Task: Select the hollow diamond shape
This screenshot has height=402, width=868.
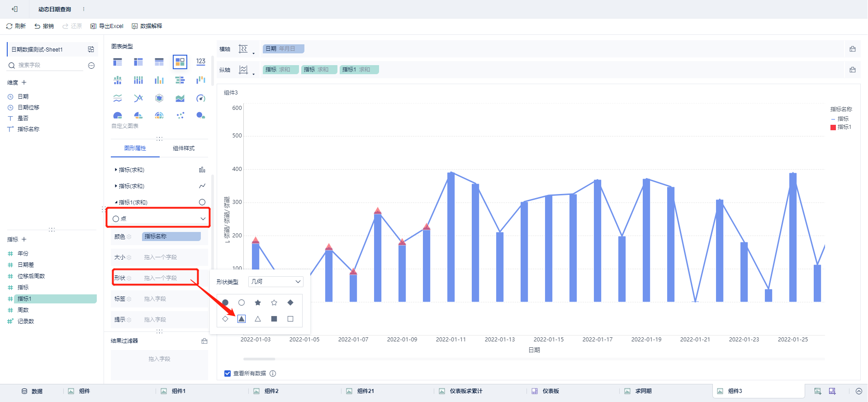Action: click(225, 319)
